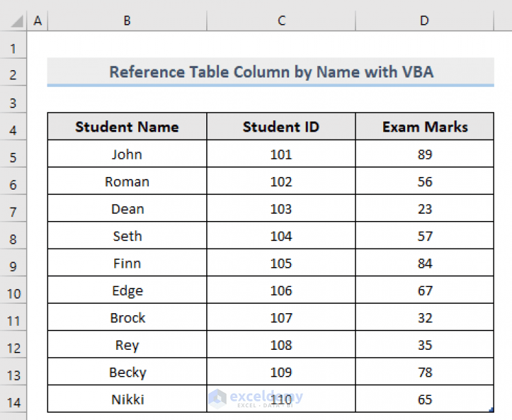The height and width of the screenshot is (420, 512).
Task: Select row 9 header
Action: [x=13, y=263]
